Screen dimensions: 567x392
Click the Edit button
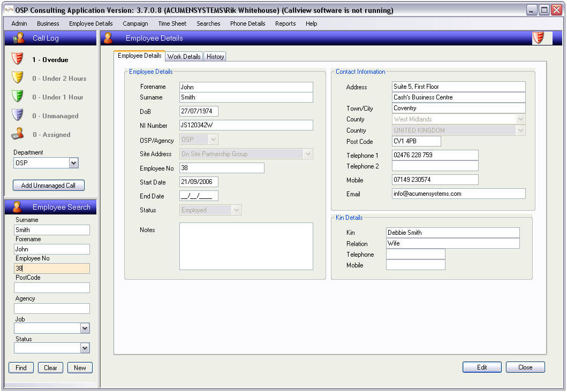482,367
